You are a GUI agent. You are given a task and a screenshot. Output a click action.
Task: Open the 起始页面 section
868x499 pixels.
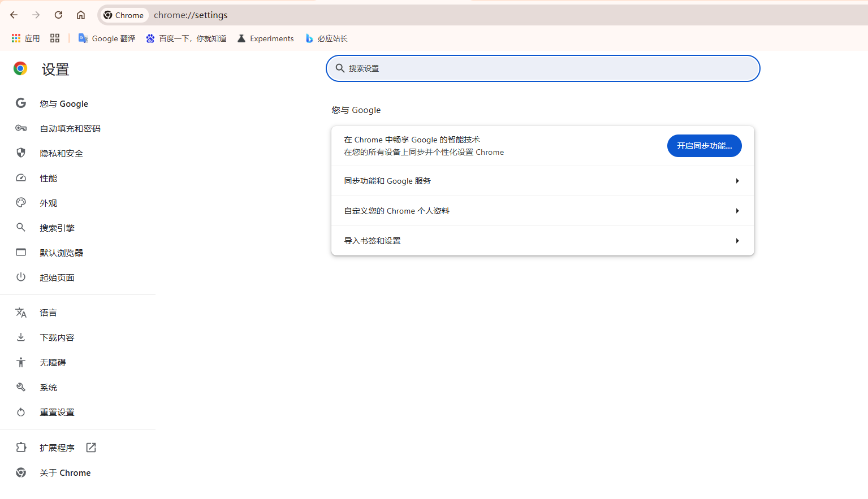click(57, 278)
